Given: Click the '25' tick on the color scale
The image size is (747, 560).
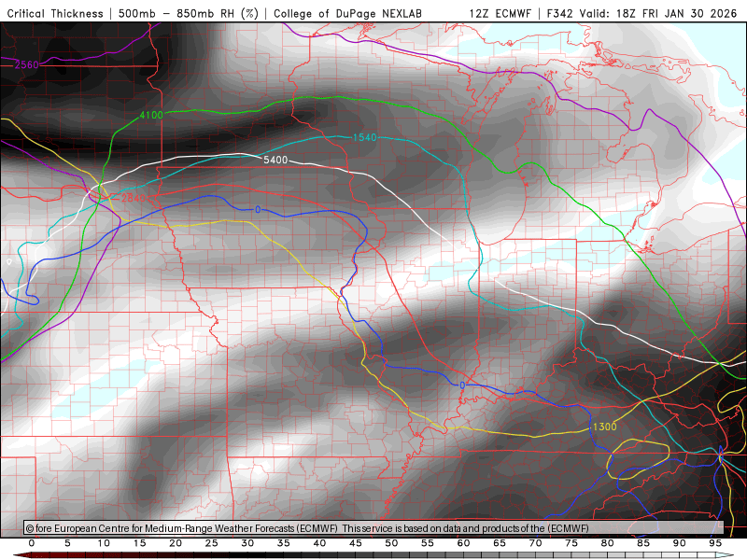Looking at the screenshot, I should coord(212,543).
